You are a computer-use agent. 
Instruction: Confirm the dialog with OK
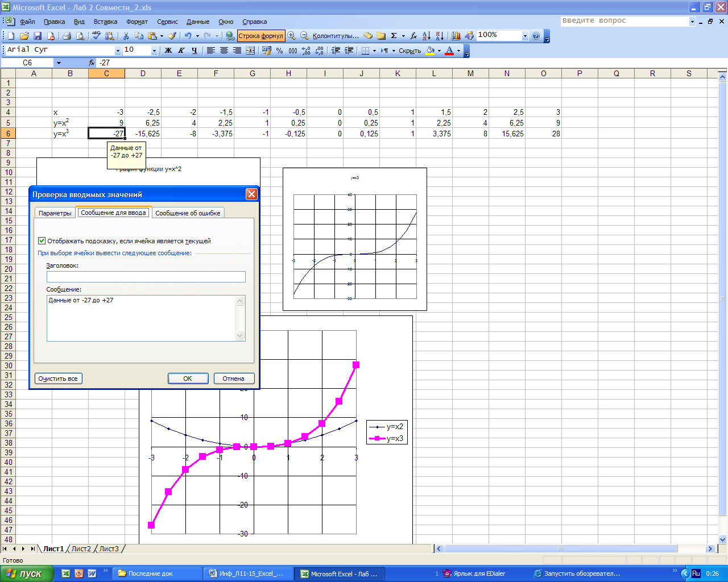pos(188,379)
